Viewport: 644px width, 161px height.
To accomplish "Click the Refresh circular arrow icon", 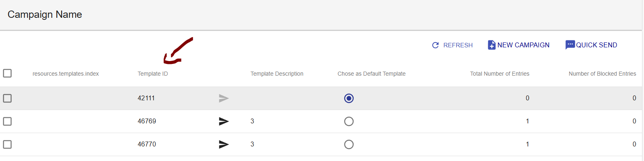I will point(436,45).
